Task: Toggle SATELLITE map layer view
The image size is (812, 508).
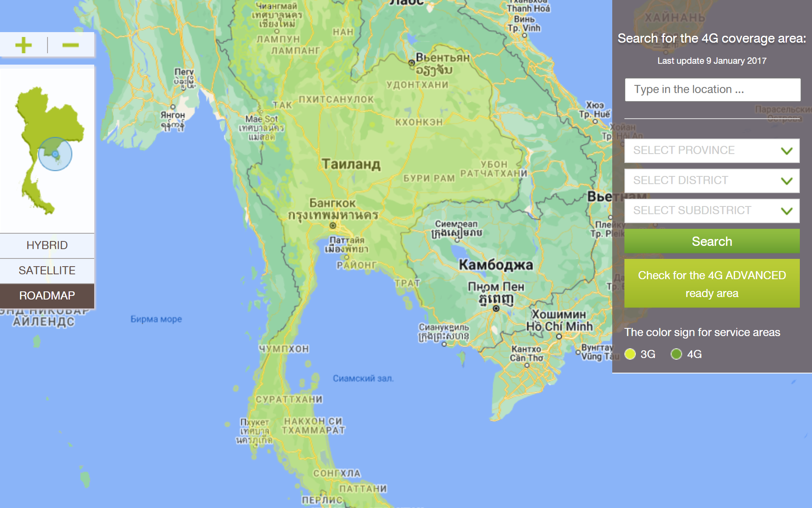Action: coord(47,270)
